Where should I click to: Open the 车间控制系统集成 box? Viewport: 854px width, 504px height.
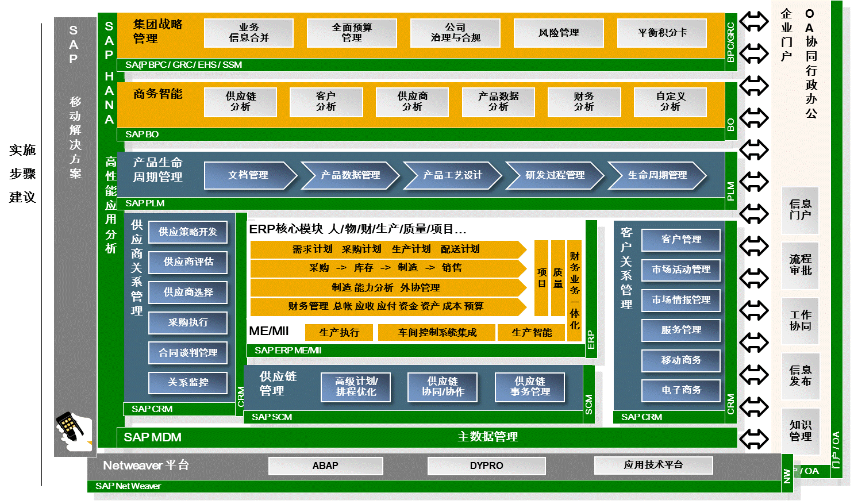(436, 333)
